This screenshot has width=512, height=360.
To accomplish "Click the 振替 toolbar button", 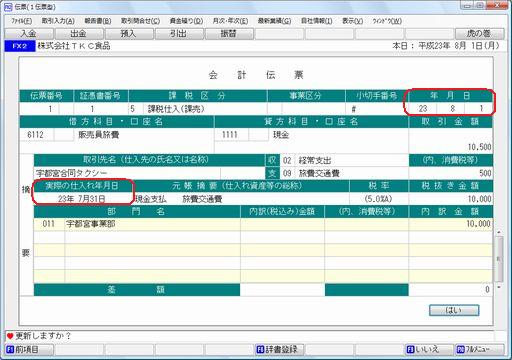I will pos(229,34).
